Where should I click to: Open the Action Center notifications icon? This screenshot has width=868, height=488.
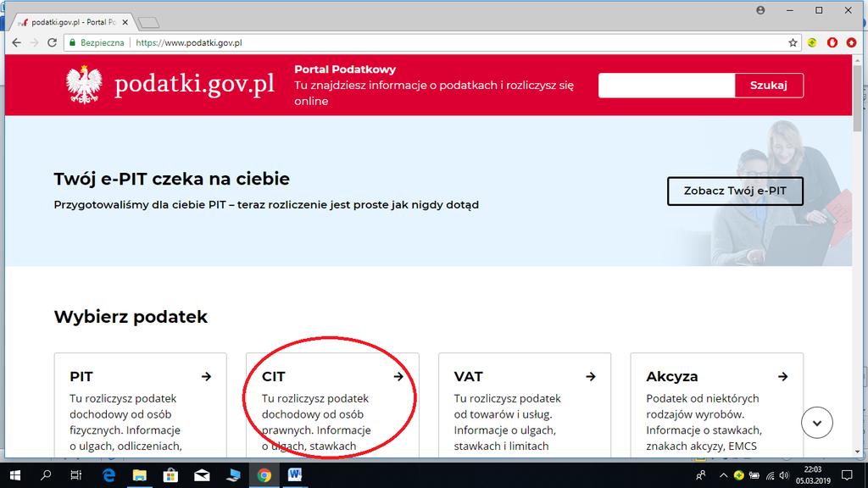[847, 475]
